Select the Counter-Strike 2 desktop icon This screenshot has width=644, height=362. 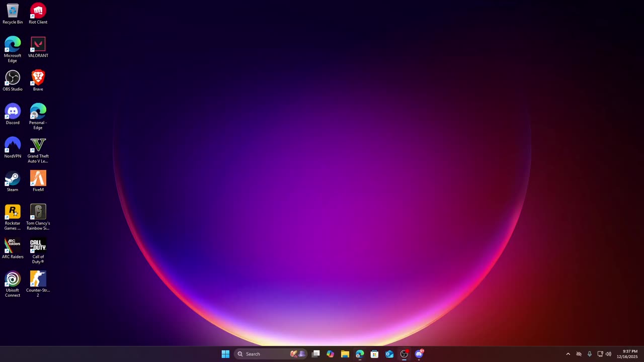coord(38,285)
